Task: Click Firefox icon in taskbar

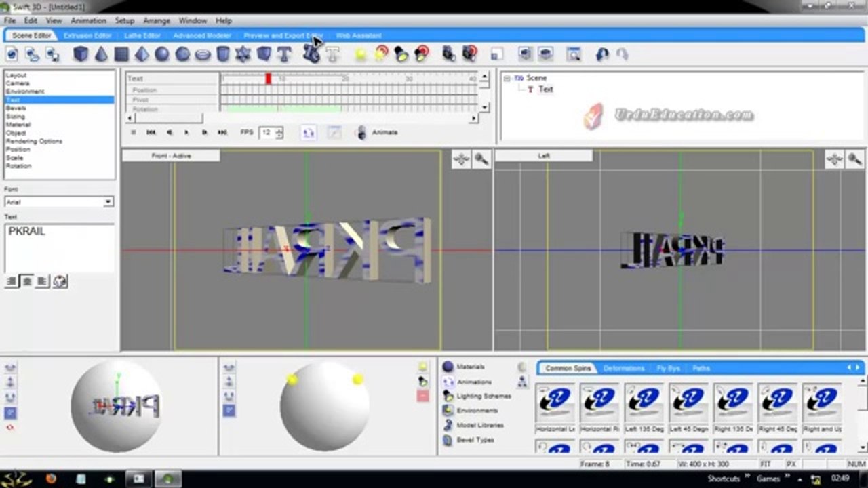Action: pos(51,479)
